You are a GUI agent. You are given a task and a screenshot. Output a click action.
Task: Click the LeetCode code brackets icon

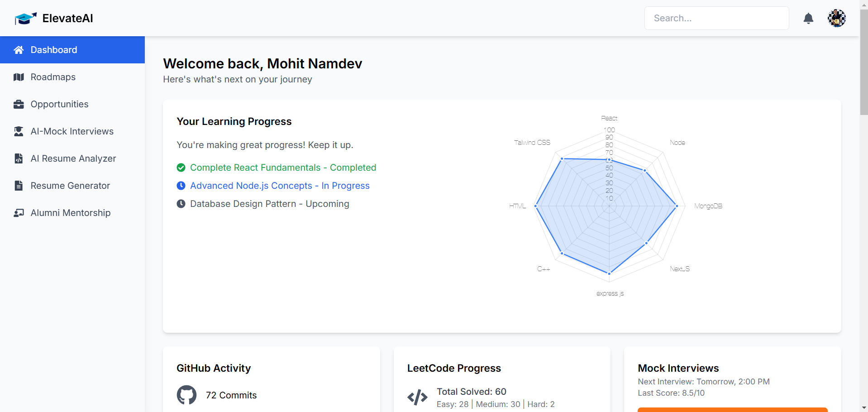pos(417,398)
